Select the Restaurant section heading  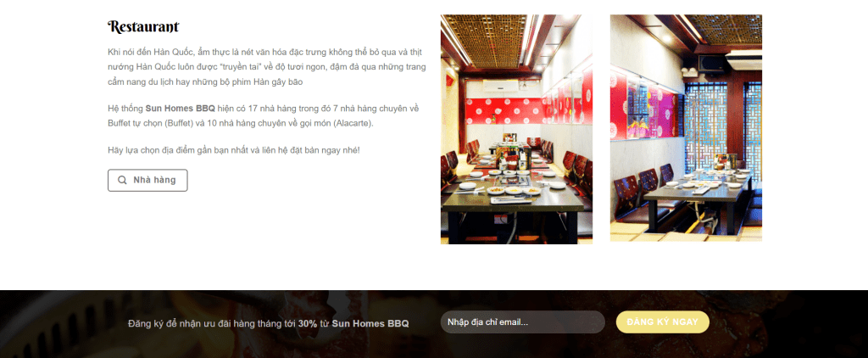click(143, 26)
